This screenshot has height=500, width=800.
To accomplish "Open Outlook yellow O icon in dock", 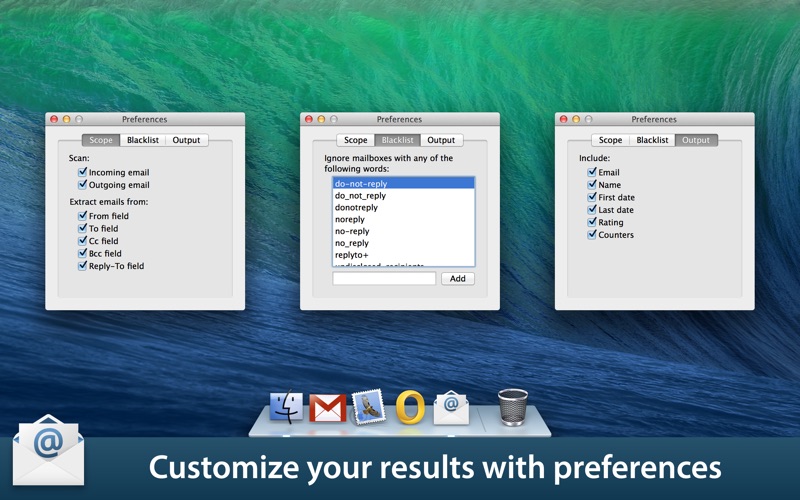I will point(410,407).
